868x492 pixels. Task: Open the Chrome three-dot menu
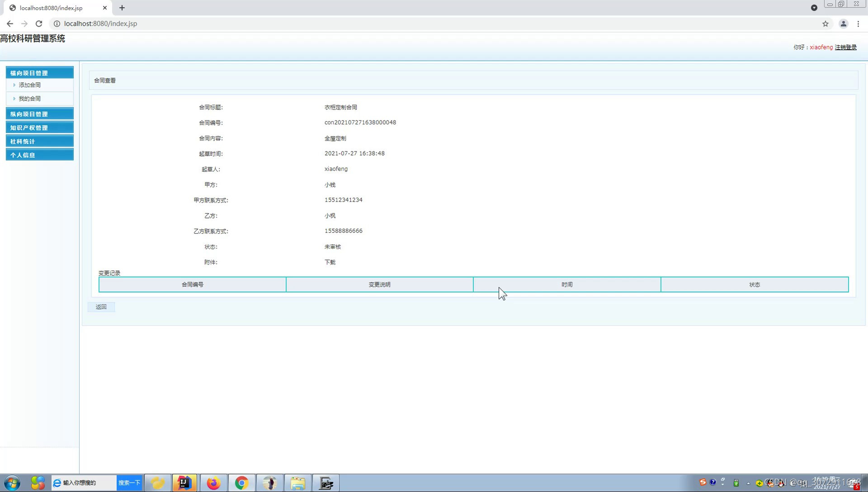coord(858,24)
